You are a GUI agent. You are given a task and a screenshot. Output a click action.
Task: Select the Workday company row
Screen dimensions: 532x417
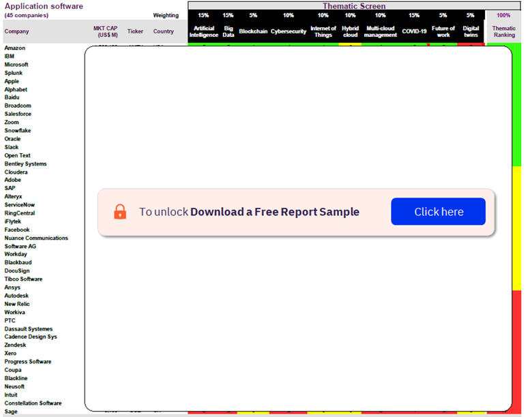point(16,254)
